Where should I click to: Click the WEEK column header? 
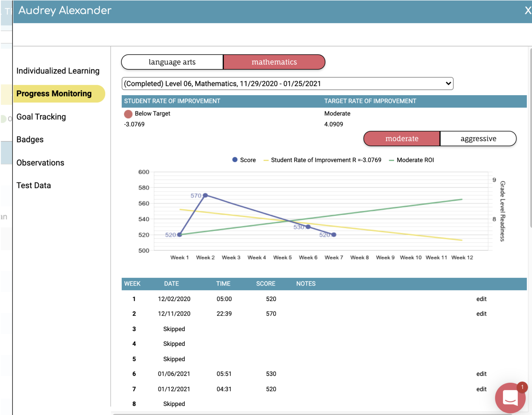pyautogui.click(x=132, y=284)
